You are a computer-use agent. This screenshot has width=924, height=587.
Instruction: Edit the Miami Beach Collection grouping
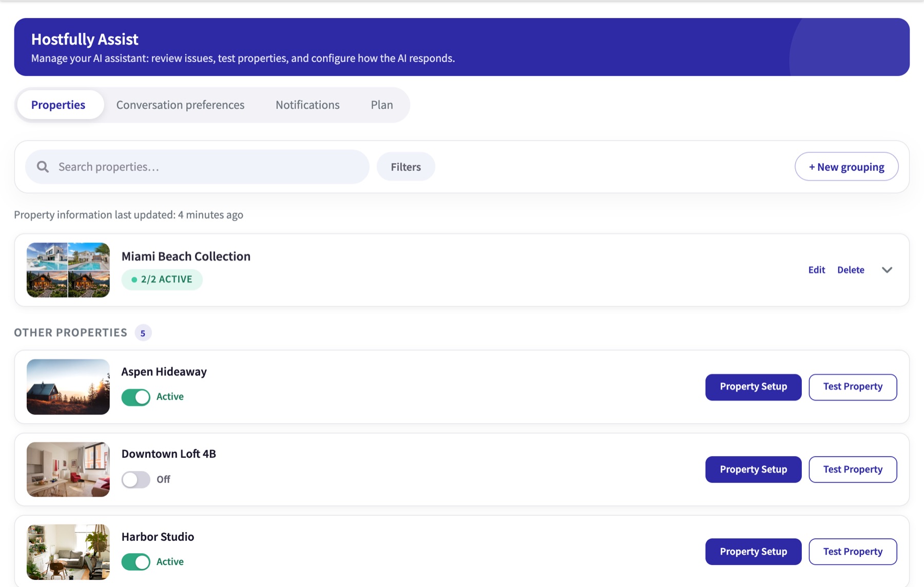pos(817,270)
